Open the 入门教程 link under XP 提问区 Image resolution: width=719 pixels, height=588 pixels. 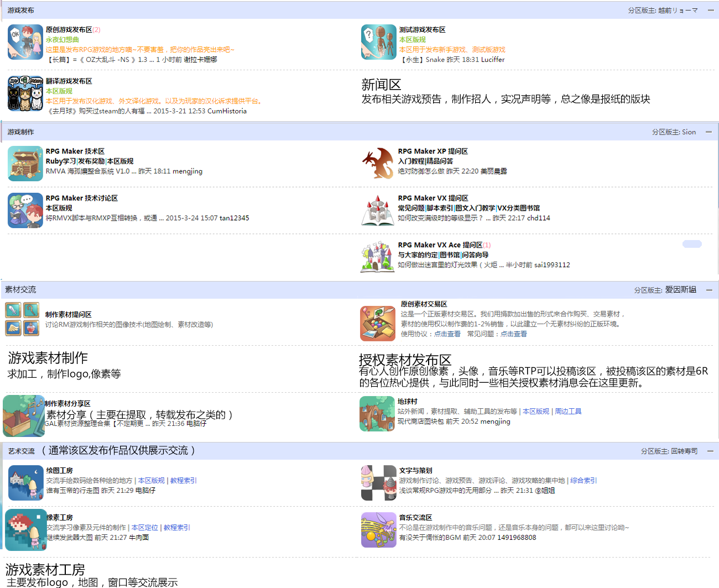(x=411, y=161)
